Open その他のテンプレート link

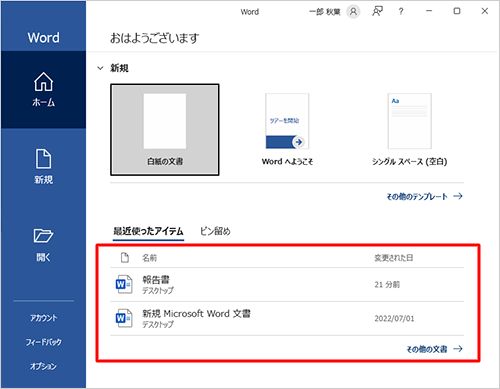[x=424, y=196]
